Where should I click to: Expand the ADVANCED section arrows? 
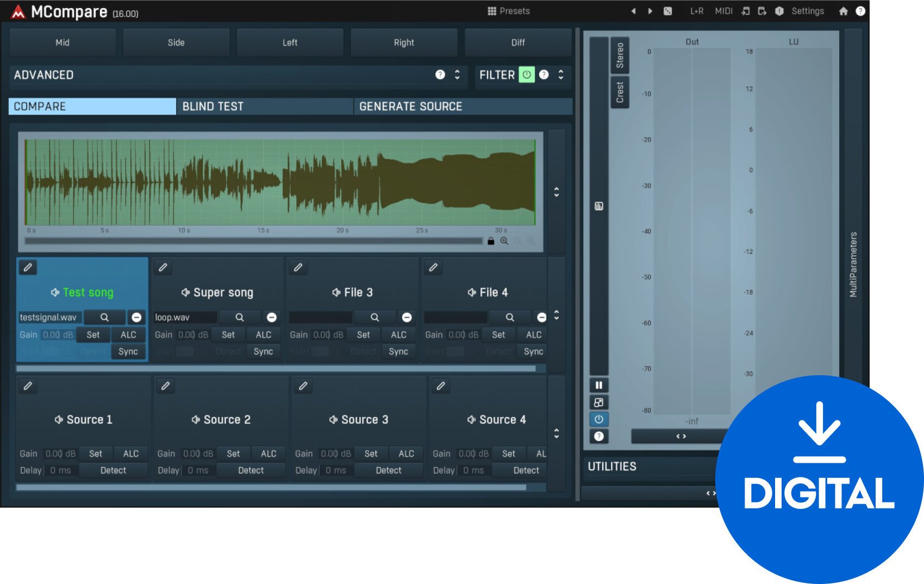(x=457, y=75)
